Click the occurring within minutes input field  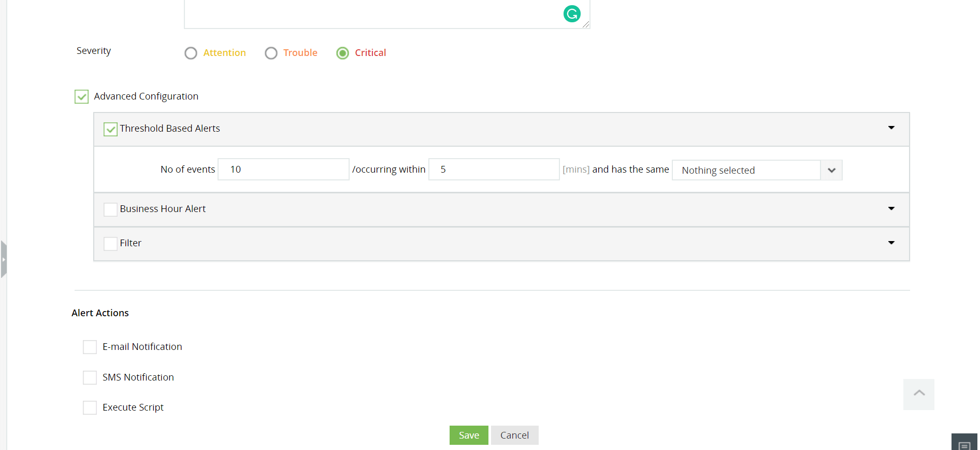click(x=494, y=170)
